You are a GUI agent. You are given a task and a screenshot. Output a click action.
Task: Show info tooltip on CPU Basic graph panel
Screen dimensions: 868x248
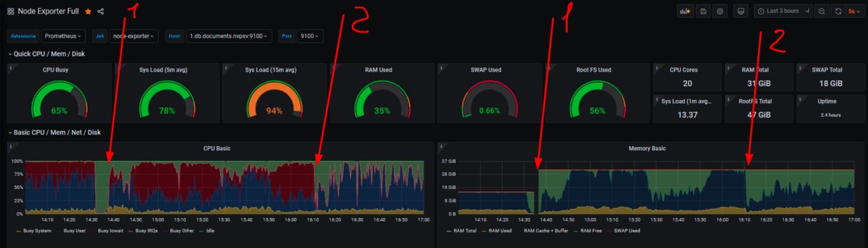[x=10, y=146]
